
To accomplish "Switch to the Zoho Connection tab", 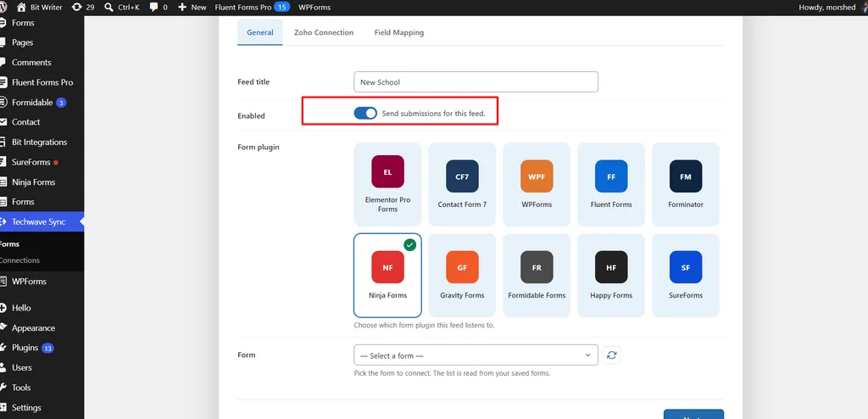I will click(x=324, y=32).
